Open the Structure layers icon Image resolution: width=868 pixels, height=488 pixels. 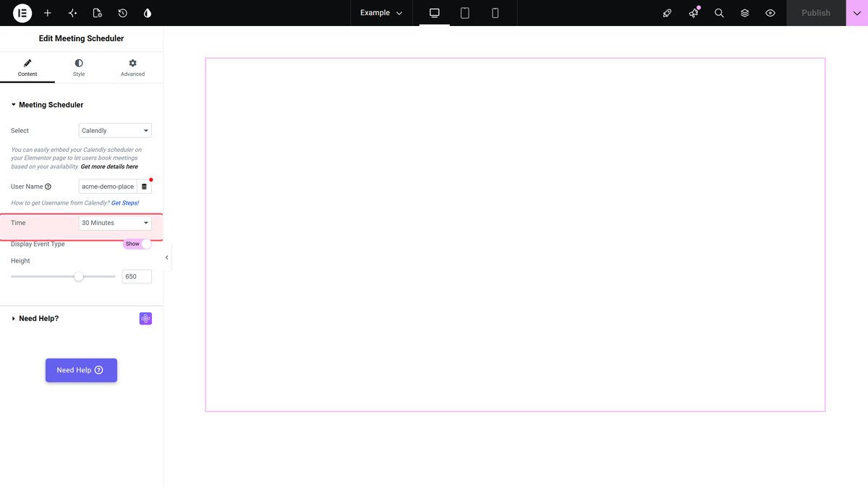(x=744, y=13)
